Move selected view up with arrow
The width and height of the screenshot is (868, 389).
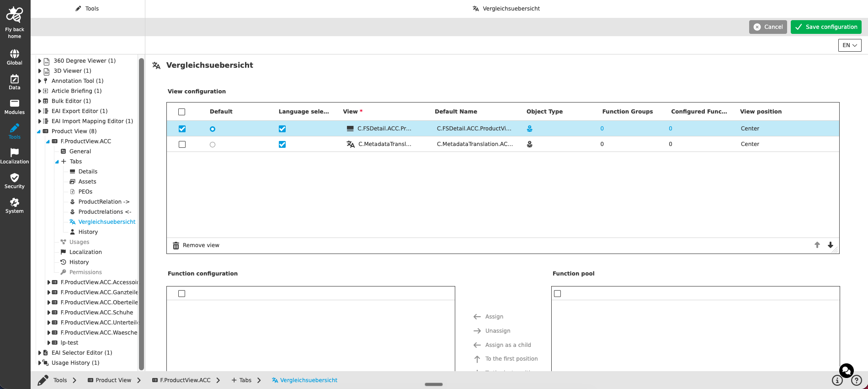(817, 245)
